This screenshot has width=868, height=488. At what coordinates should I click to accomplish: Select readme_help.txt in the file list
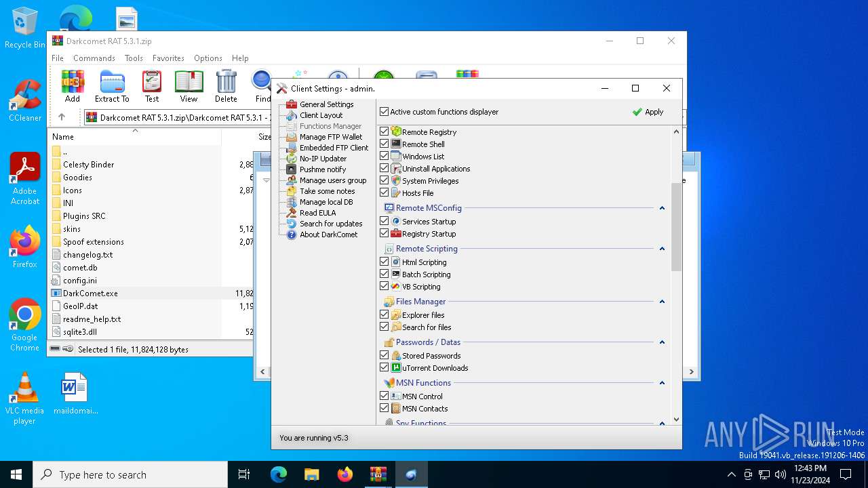[x=92, y=319]
